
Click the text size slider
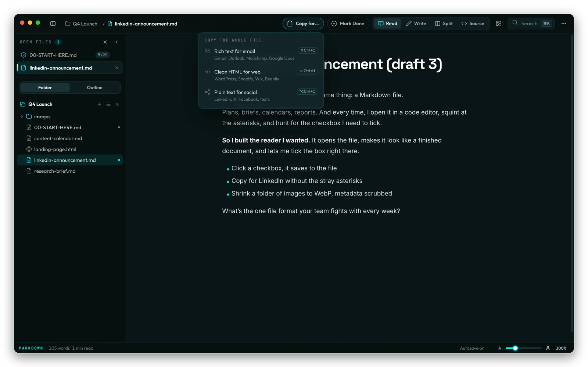tap(523, 348)
